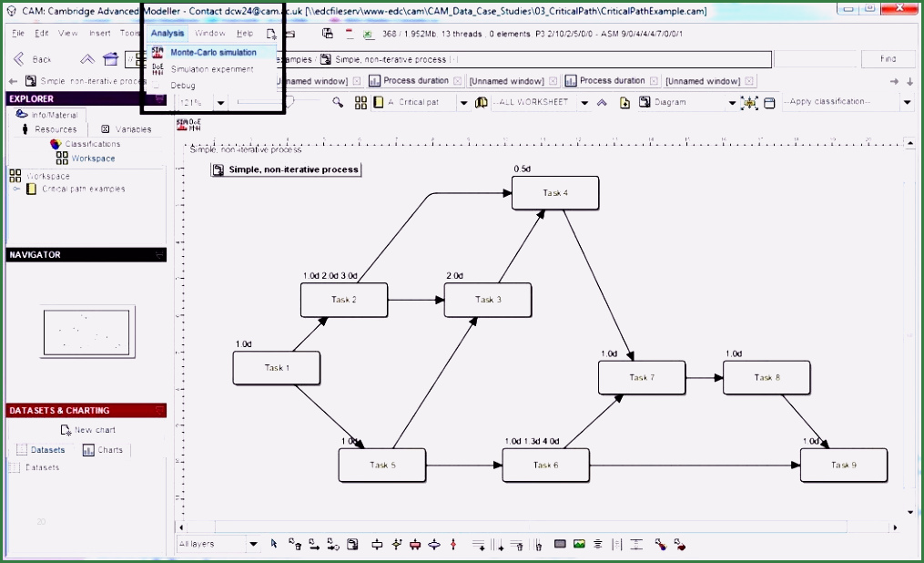924x563 pixels.
Task: Click the home icon next to Back
Action: [x=111, y=59]
